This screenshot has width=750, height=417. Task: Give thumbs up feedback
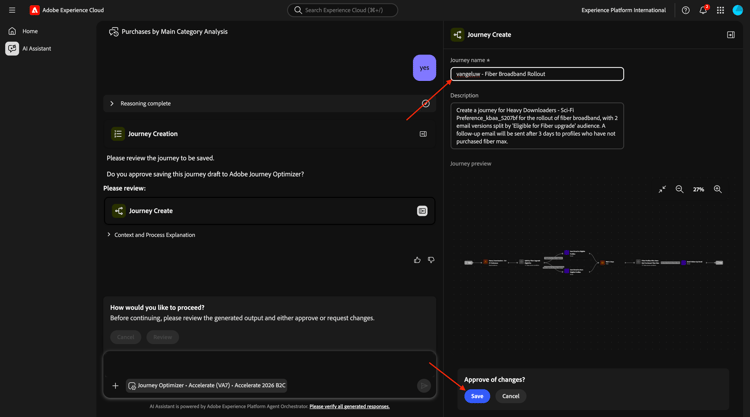(417, 260)
